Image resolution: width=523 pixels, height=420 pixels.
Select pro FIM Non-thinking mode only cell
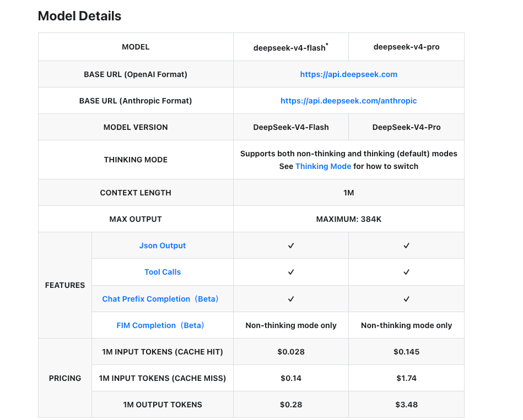pos(406,325)
